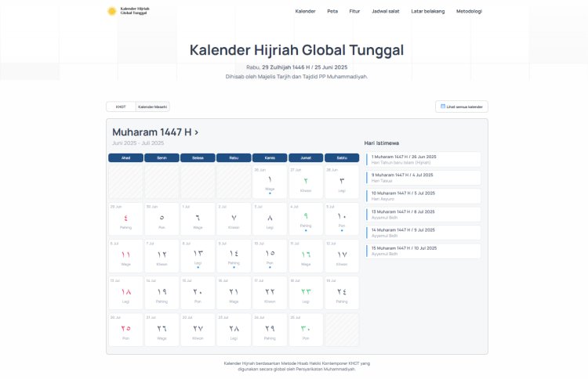Expand the Muharam 1447 H month chevron
This screenshot has width=588, height=379.
[x=197, y=132]
